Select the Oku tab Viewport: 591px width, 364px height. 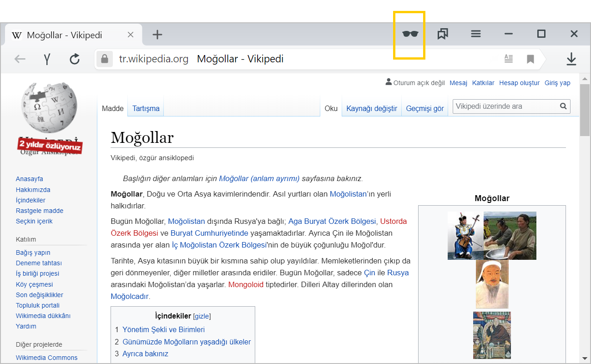click(331, 108)
